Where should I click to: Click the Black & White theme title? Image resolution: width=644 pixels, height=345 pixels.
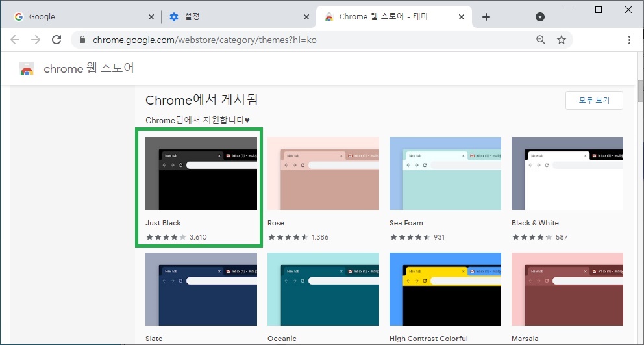click(535, 223)
